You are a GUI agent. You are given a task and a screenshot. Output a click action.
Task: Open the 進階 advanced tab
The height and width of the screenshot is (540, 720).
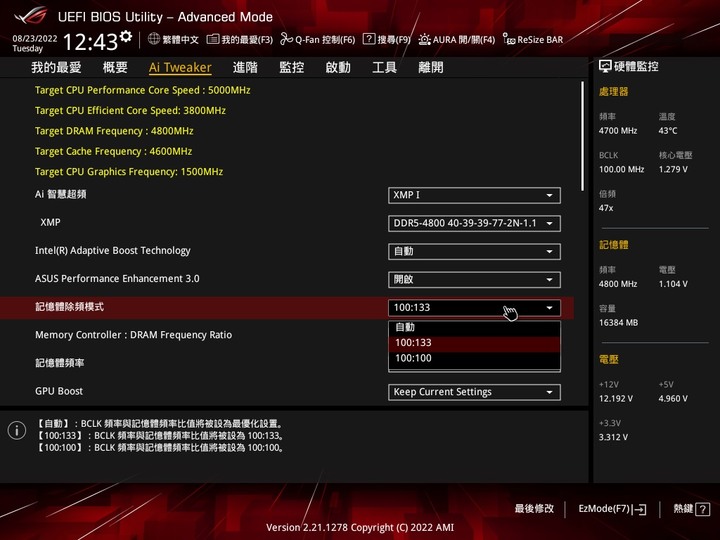pos(245,68)
